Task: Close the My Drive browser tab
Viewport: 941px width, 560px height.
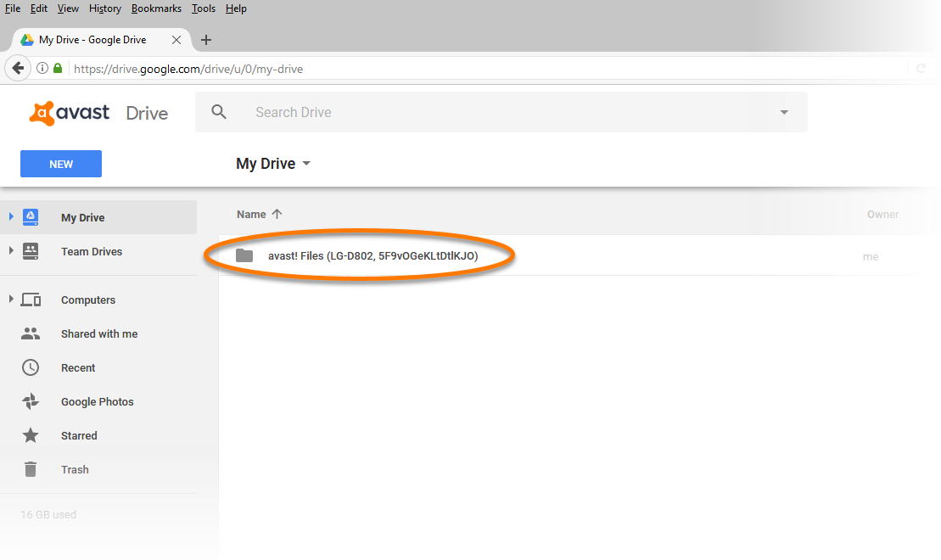Action: [x=176, y=40]
